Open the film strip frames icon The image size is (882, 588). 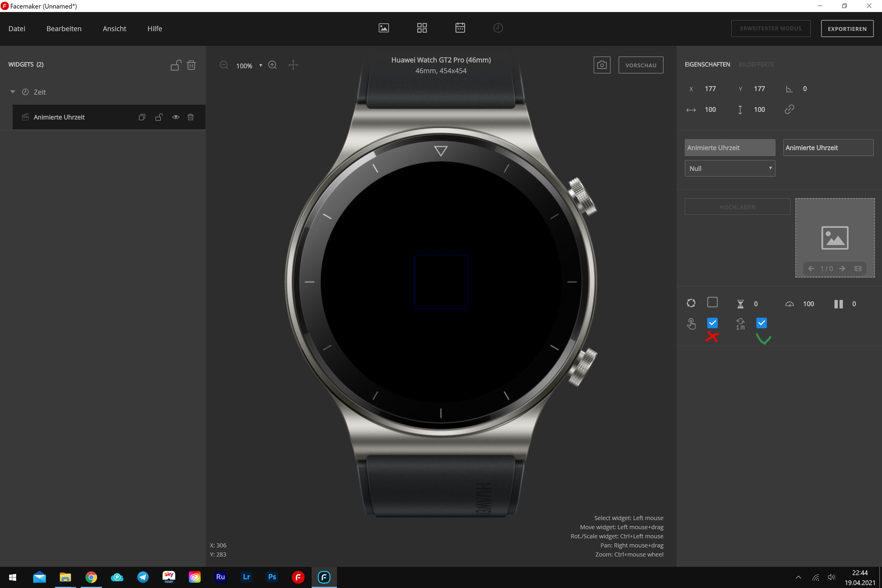(858, 269)
